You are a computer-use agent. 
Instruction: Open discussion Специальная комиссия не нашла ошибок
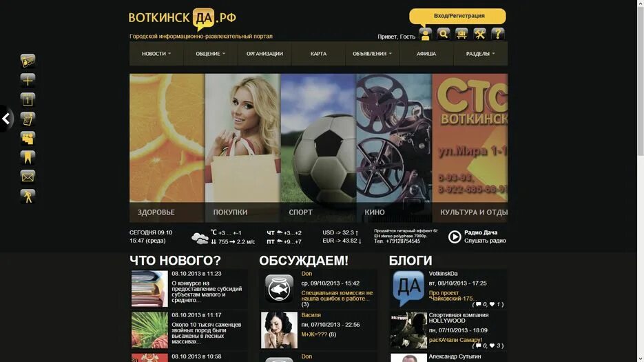click(337, 296)
